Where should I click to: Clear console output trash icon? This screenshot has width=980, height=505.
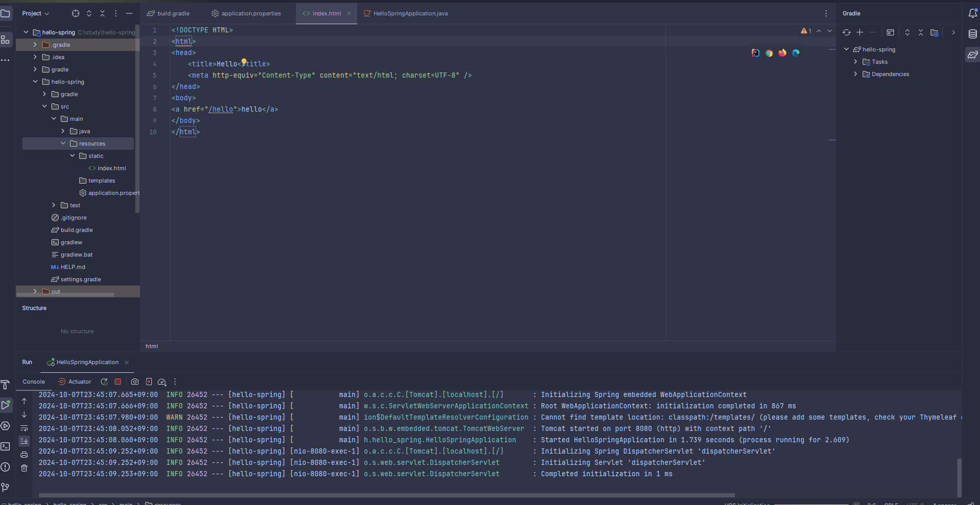point(24,468)
